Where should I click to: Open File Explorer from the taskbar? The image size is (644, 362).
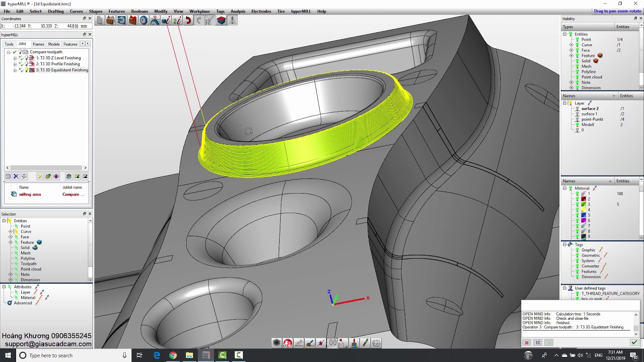coord(189,355)
